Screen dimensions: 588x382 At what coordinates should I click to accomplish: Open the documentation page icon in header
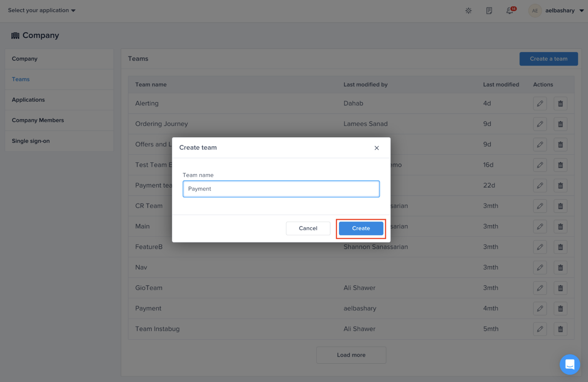tap(489, 11)
